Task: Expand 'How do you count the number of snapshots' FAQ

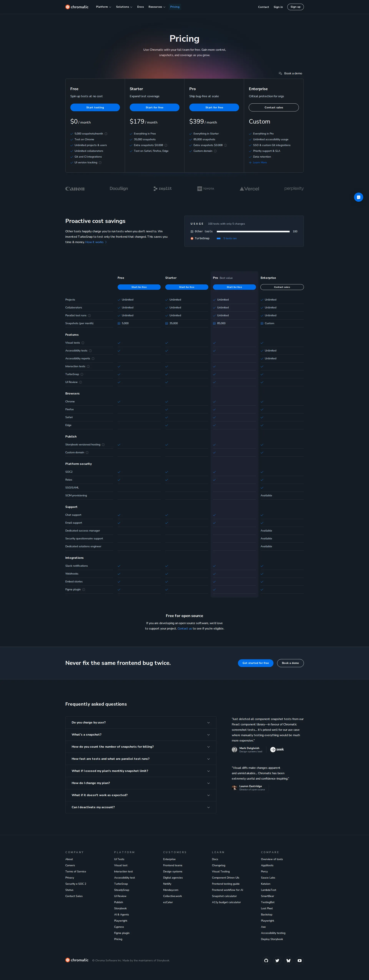Action: 141,747
